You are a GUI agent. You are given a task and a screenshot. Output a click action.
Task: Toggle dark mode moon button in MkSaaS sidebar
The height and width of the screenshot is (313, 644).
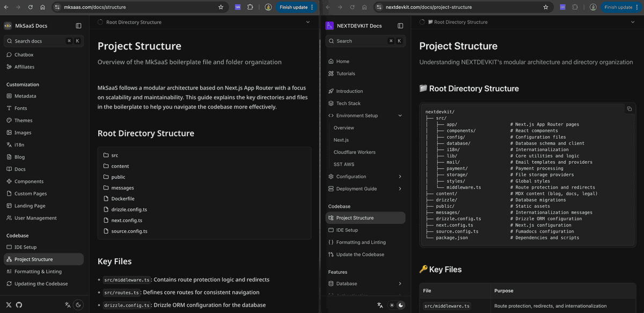(78, 304)
